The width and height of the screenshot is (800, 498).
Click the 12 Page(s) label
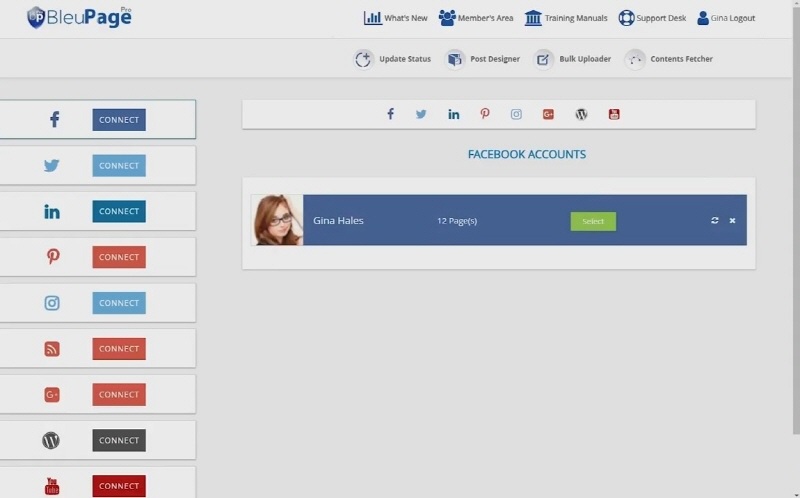pos(457,221)
